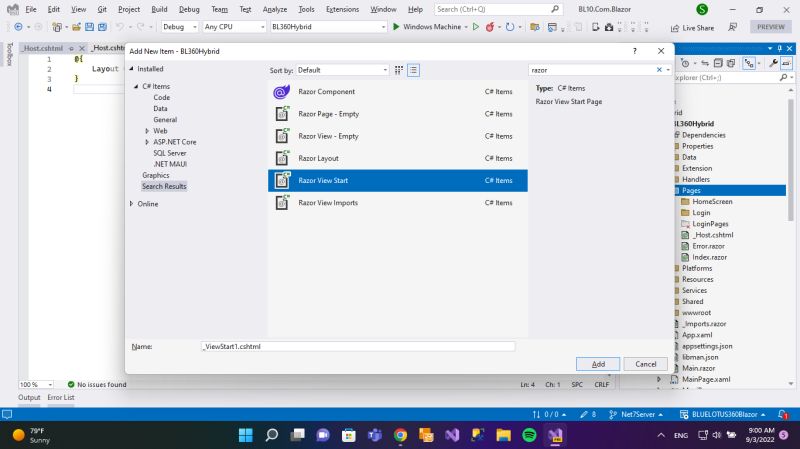
Task: Open the Git menu
Action: pos(102,9)
